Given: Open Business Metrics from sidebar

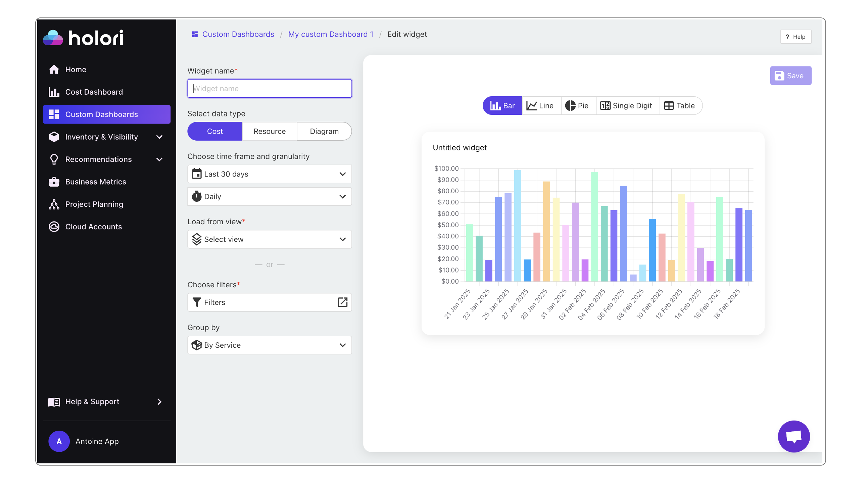Looking at the screenshot, I should (96, 182).
